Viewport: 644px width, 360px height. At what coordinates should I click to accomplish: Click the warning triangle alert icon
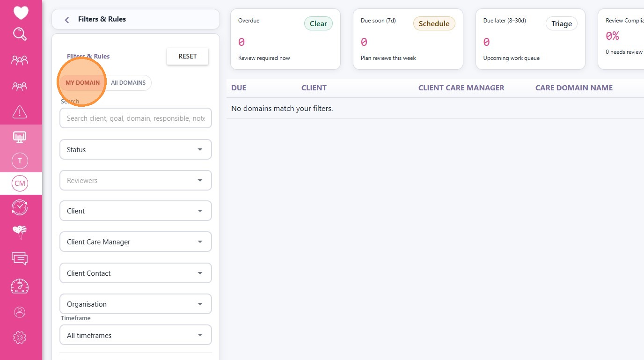pyautogui.click(x=20, y=112)
